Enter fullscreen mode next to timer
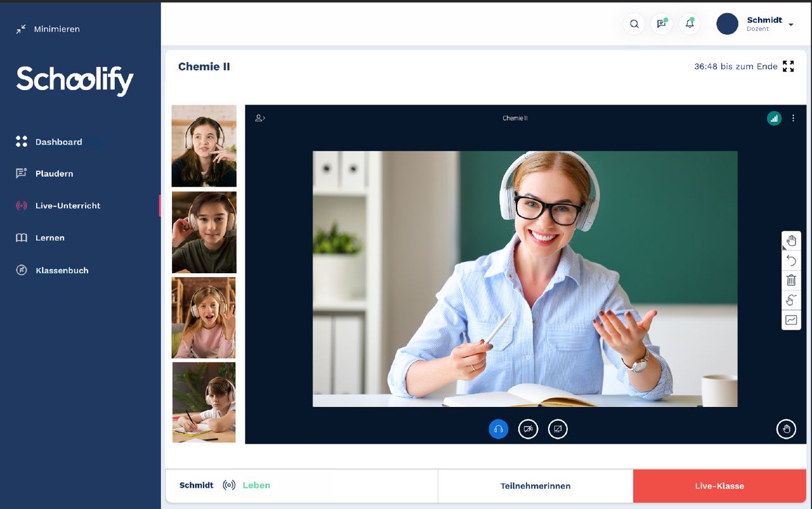 (x=788, y=67)
